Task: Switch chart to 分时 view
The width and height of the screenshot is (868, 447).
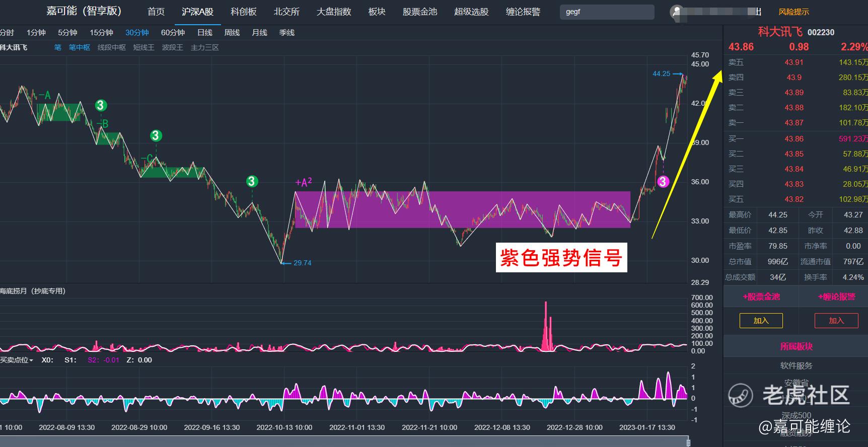Action: (7, 33)
